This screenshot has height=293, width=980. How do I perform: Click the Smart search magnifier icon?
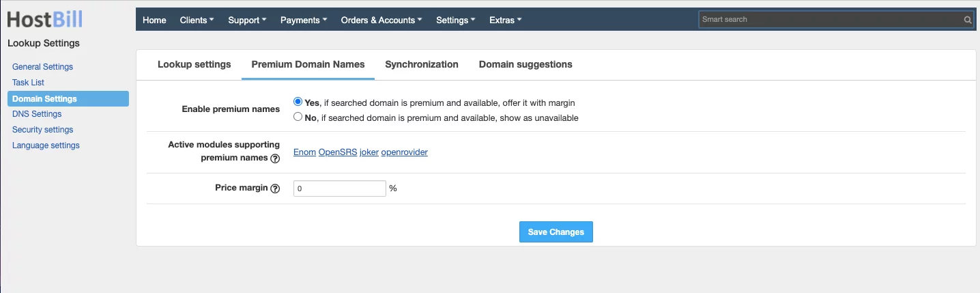click(967, 20)
